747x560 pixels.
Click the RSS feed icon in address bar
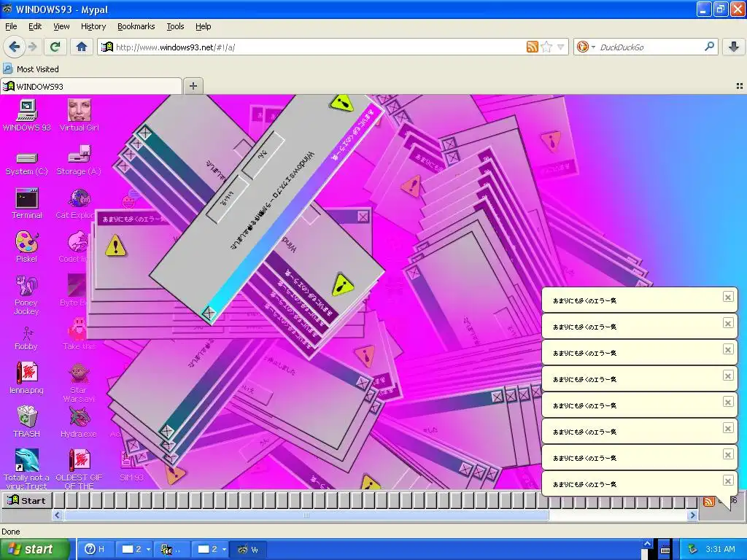(532, 47)
